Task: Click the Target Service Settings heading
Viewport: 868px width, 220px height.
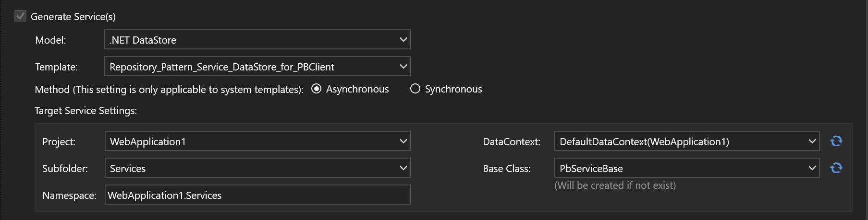Action: point(86,111)
